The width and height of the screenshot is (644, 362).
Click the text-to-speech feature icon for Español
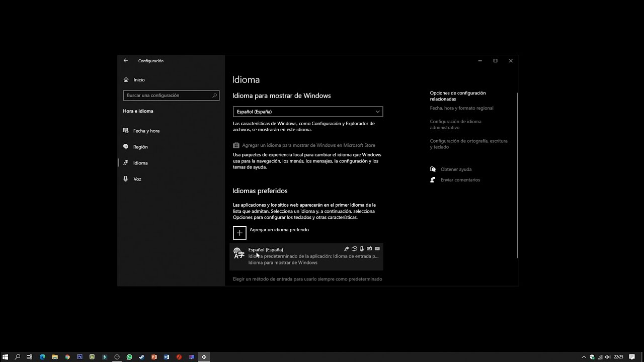pyautogui.click(x=354, y=249)
